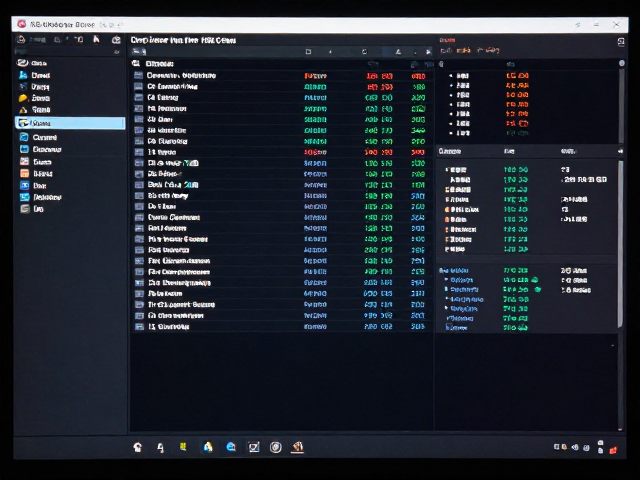Open the blue Edge-style icon in the taskbar
Screen dimensions: 640x480
click(231, 447)
